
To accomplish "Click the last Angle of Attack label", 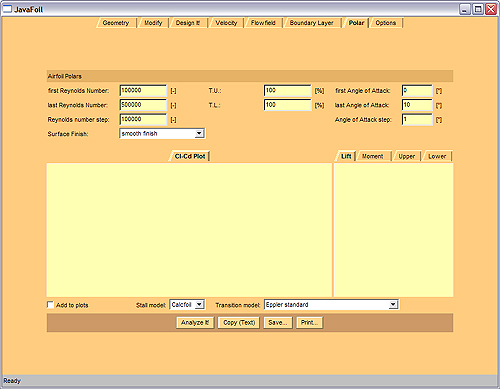I will (362, 105).
